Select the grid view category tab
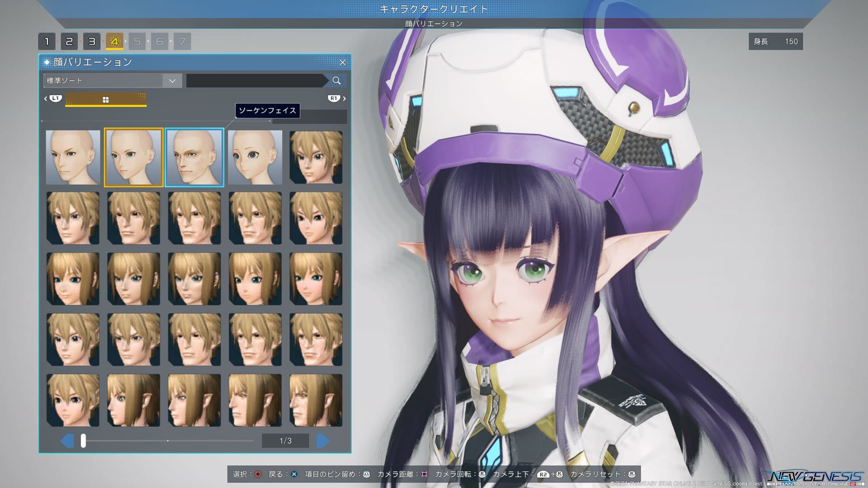Image resolution: width=868 pixels, height=488 pixels. [x=106, y=99]
